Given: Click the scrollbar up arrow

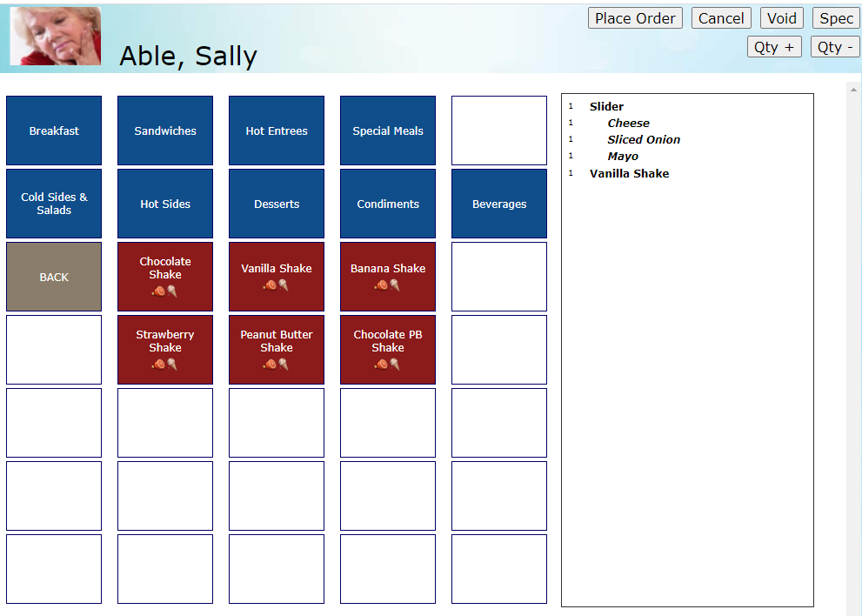Looking at the screenshot, I should pyautogui.click(x=853, y=90).
